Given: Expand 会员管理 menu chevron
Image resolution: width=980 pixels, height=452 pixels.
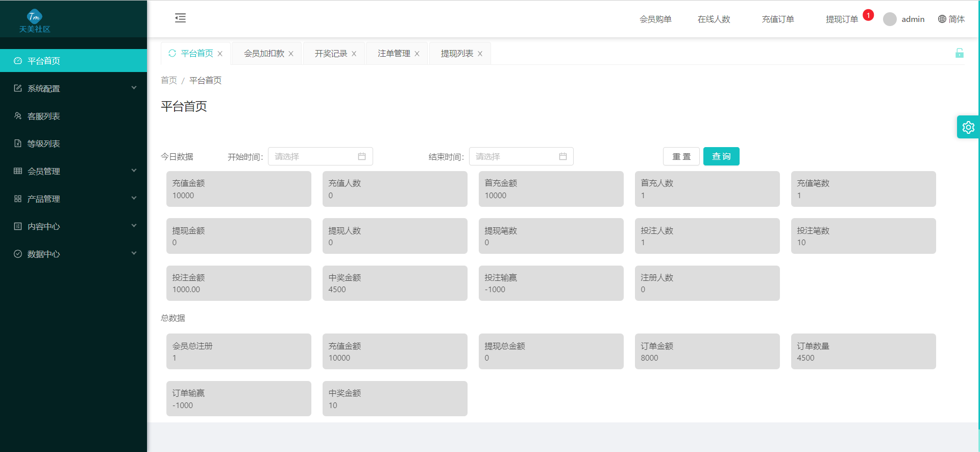Looking at the screenshot, I should (x=134, y=171).
